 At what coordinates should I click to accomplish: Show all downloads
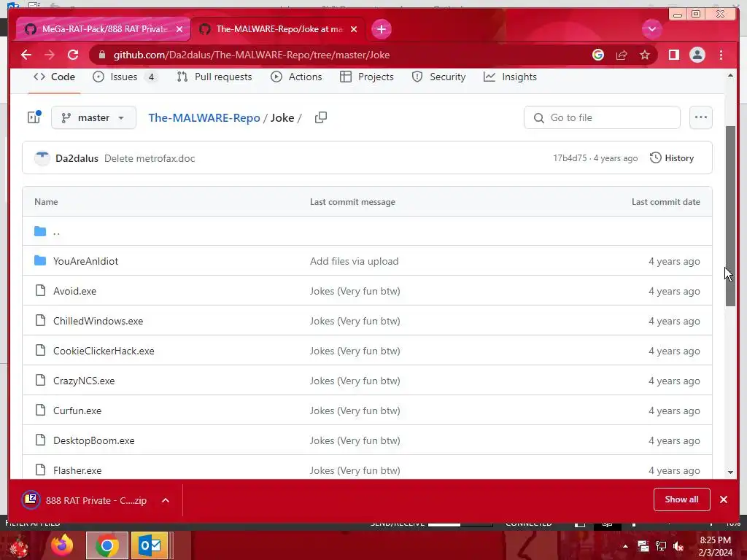[681, 499]
